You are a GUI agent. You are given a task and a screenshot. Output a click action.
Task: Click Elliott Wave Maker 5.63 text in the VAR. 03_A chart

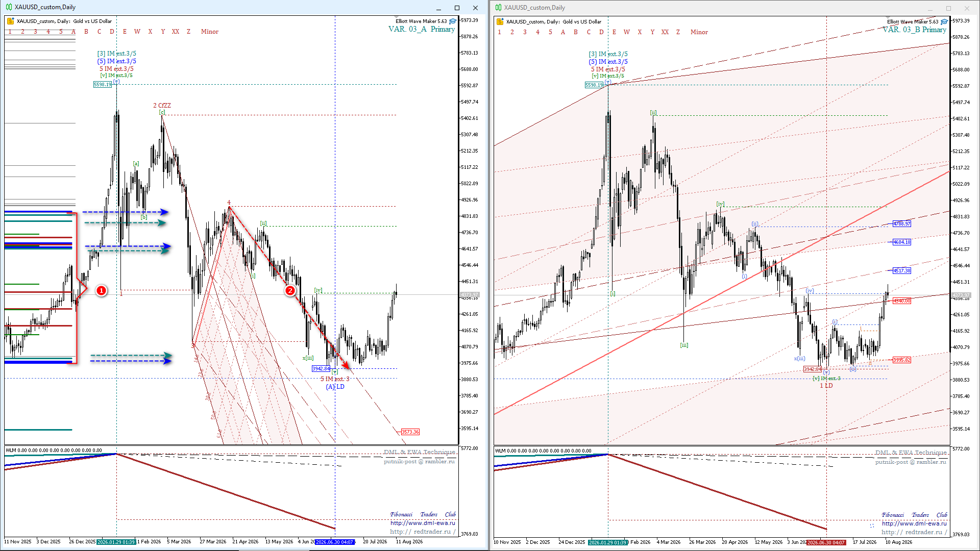tap(421, 21)
